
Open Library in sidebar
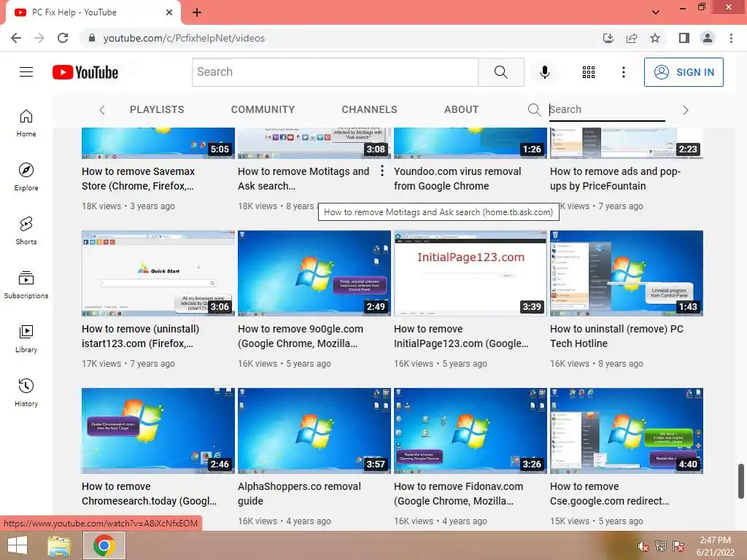(x=26, y=338)
